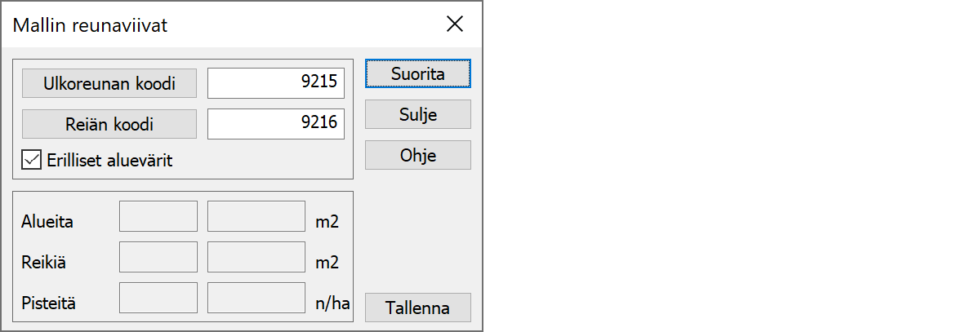Click the Alueita m2 area field
This screenshot has width=980, height=332.
(x=256, y=217)
